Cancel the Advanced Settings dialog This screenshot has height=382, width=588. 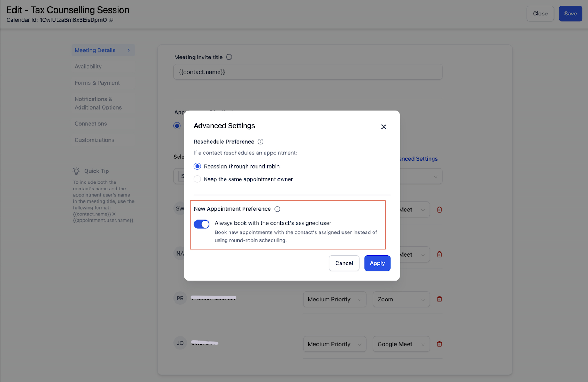pos(344,263)
